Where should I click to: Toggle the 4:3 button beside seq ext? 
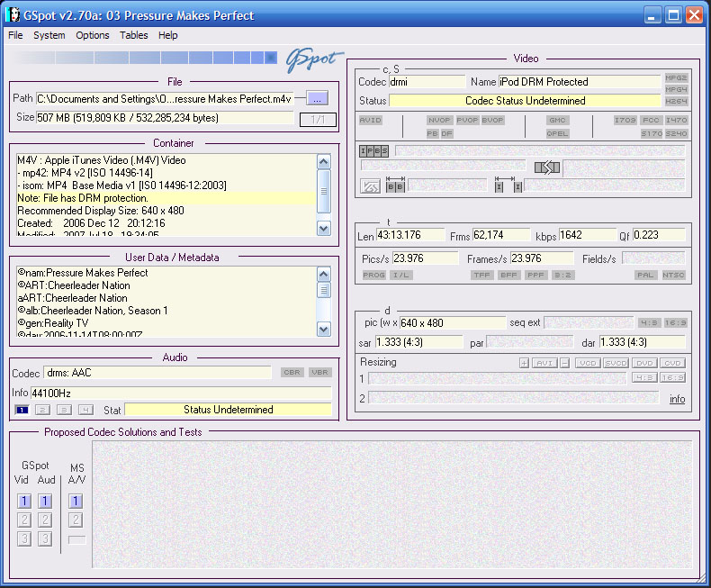tap(649, 323)
